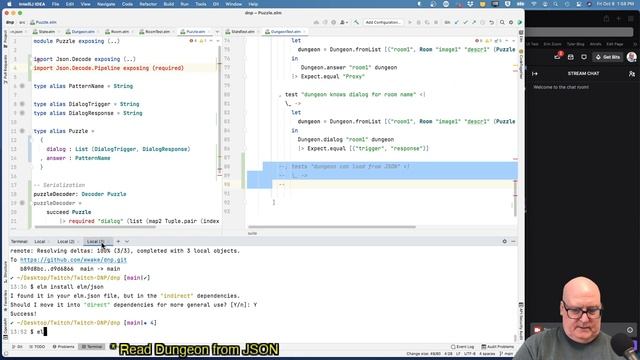Click the Run play button in toolbar
This screenshot has width=640, height=360.
point(410,22)
